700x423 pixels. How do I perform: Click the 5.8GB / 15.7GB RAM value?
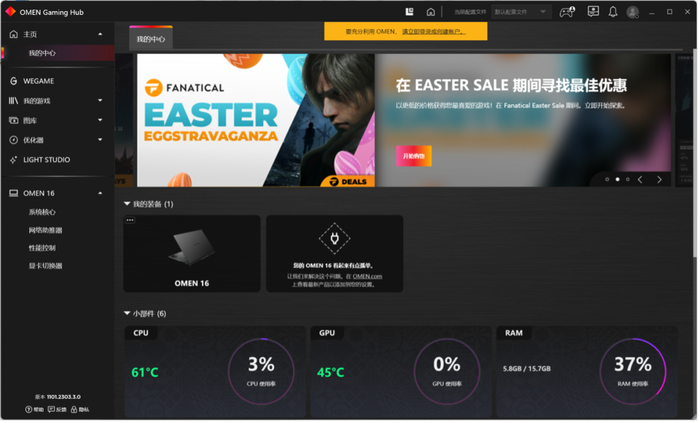point(527,369)
